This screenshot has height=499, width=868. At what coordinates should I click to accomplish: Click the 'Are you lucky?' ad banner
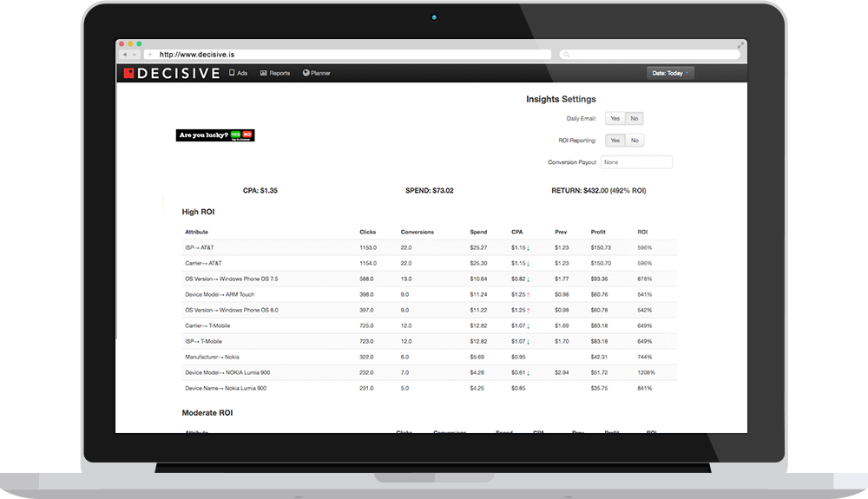pos(214,135)
